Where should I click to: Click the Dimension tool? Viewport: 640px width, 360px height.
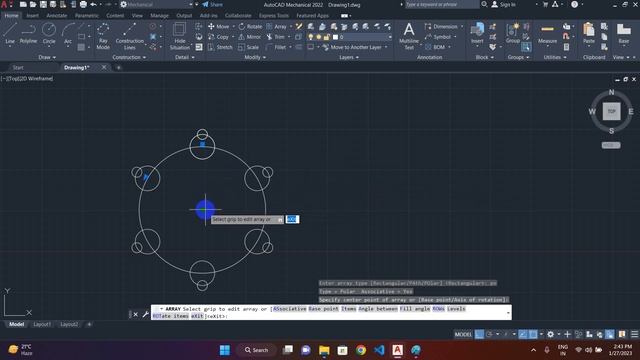[441, 27]
